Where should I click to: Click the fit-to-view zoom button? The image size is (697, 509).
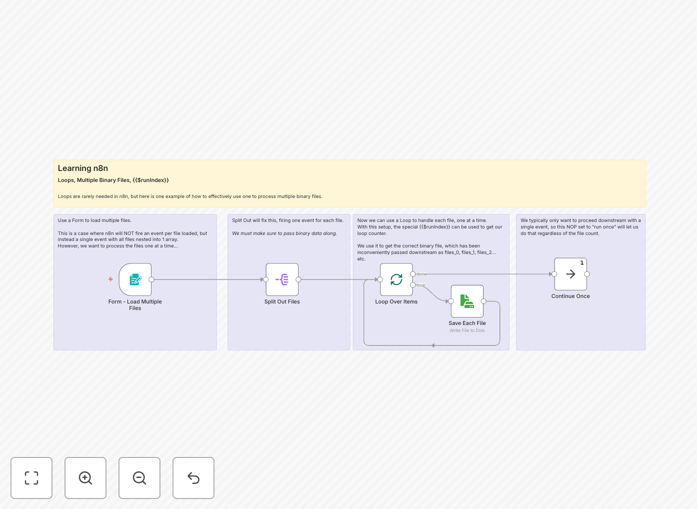click(x=32, y=478)
